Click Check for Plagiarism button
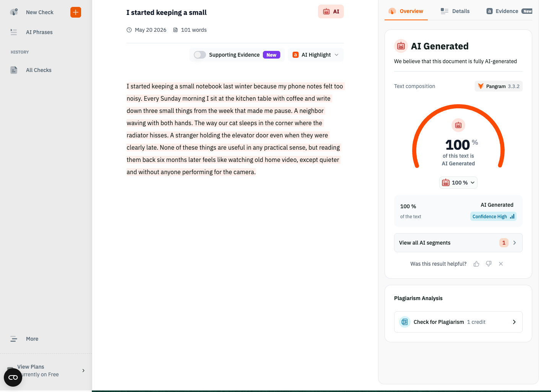The height and width of the screenshot is (392, 551). (458, 322)
